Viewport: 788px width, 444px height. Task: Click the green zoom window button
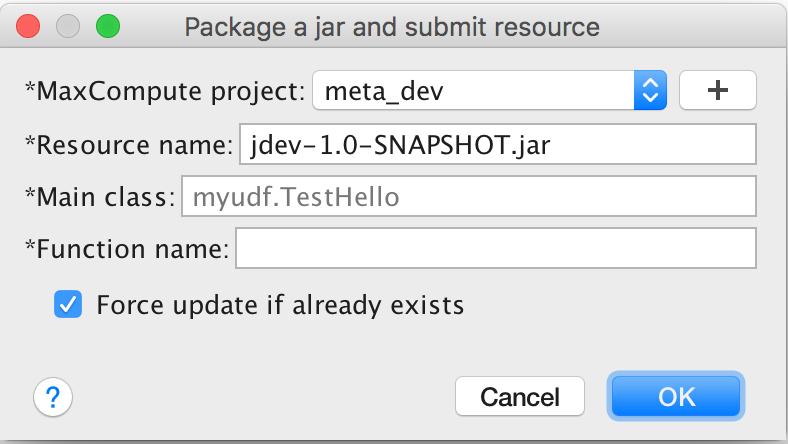coord(108,26)
